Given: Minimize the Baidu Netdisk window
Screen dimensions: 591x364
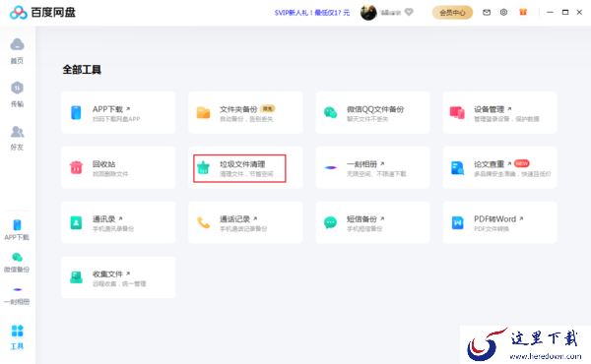Looking at the screenshot, I should click(550, 13).
